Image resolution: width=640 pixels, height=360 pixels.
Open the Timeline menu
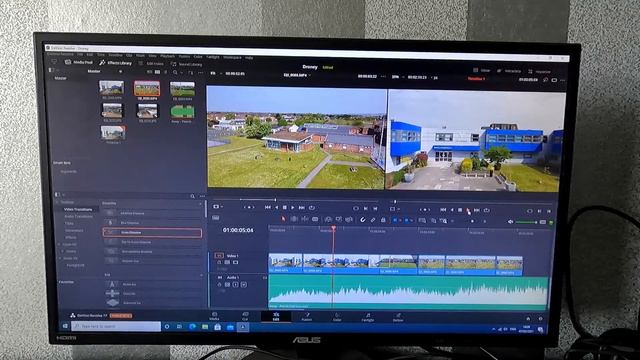(x=116, y=55)
